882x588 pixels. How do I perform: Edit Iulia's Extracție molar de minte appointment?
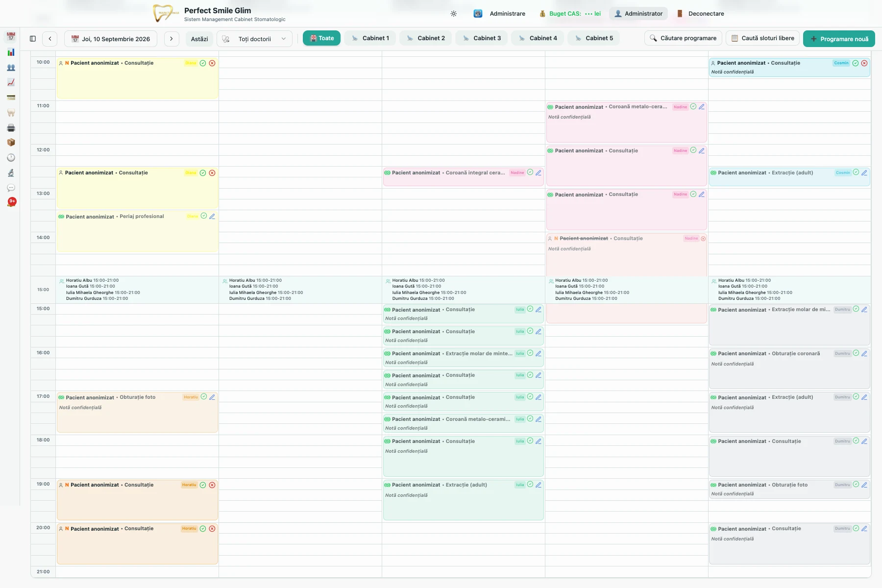(539, 353)
